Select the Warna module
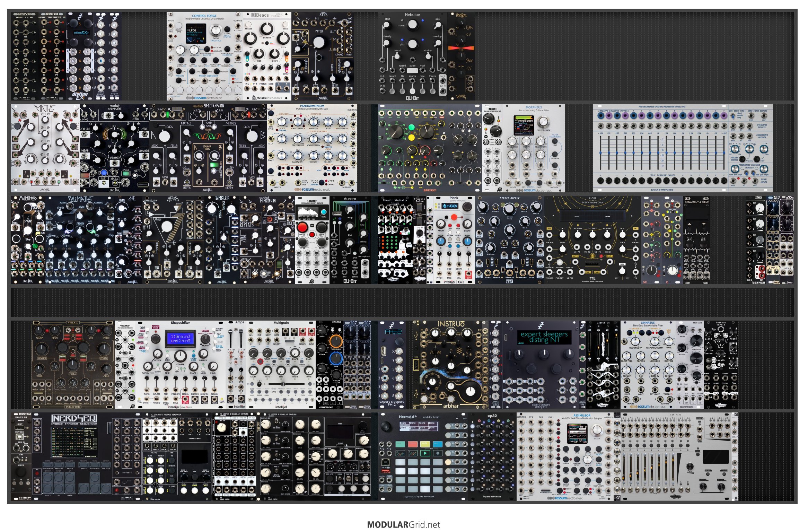This screenshot has width=808, height=532. tap(125, 365)
